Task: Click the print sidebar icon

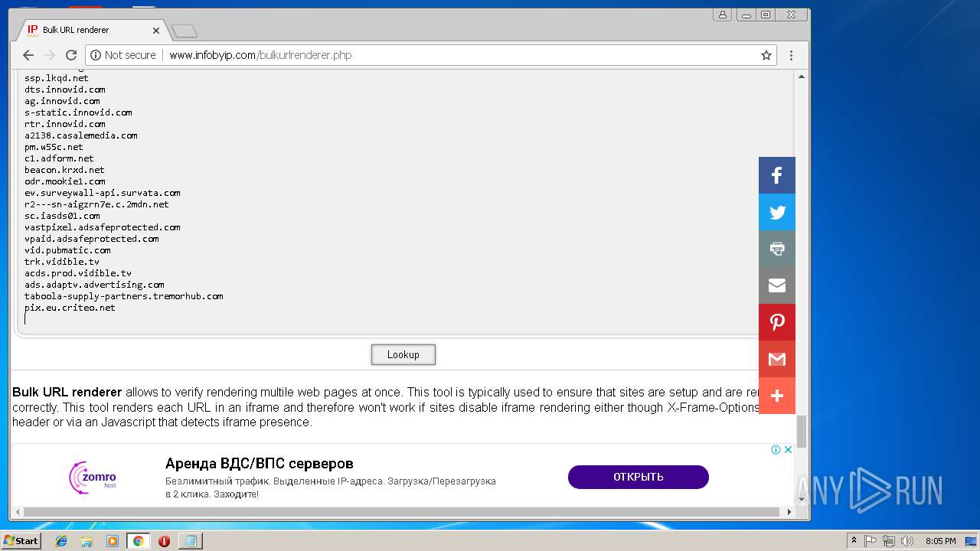Action: (777, 249)
